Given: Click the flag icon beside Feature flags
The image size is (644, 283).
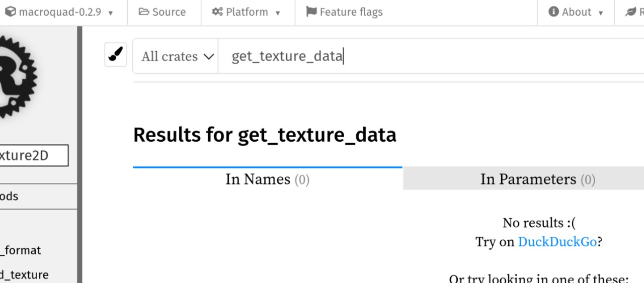Looking at the screenshot, I should [311, 12].
